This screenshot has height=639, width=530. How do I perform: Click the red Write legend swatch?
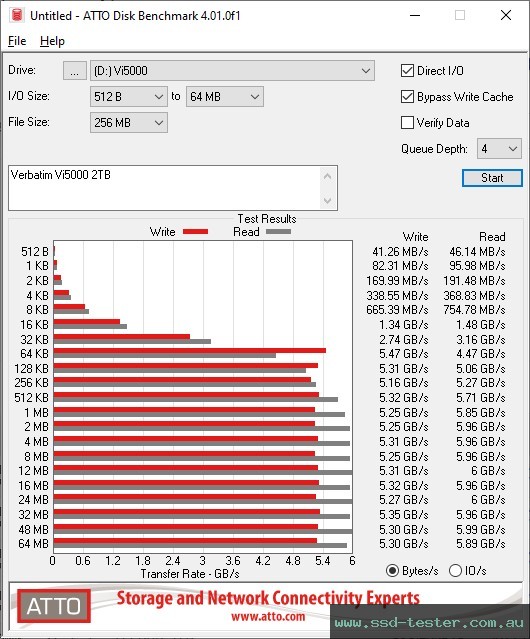pyautogui.click(x=196, y=231)
